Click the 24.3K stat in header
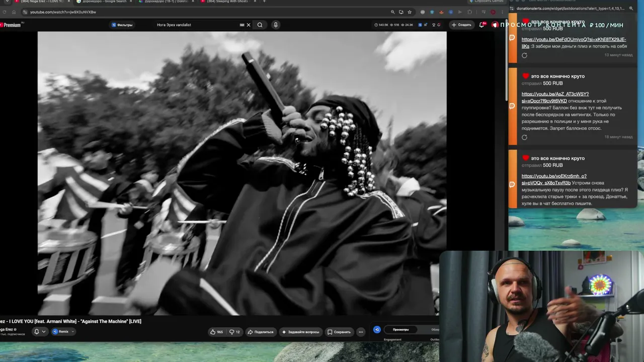The image size is (644, 362). (x=407, y=25)
